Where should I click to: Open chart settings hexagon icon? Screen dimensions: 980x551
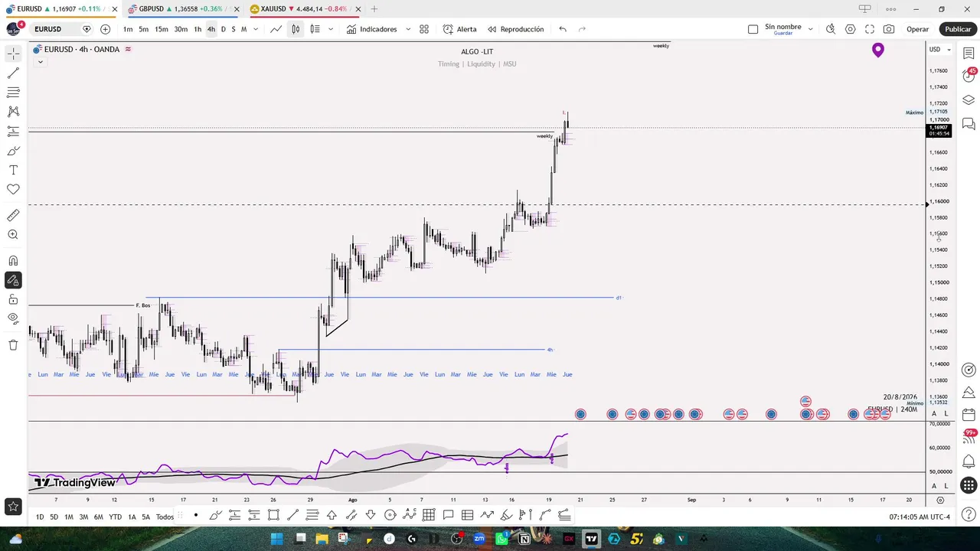coord(851,29)
